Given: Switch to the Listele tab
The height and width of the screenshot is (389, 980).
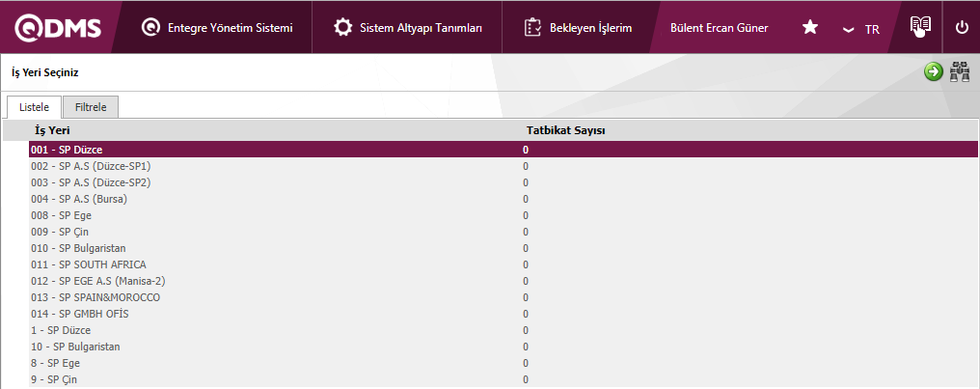Looking at the screenshot, I should pos(35,107).
